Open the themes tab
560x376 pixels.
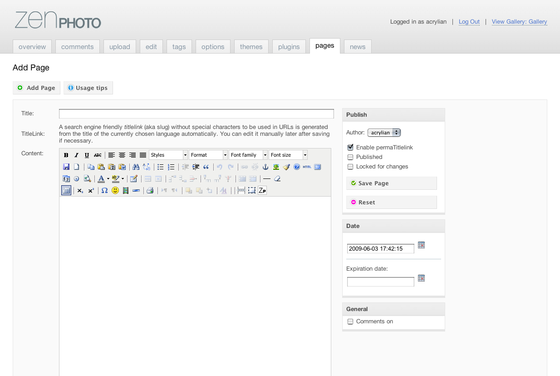coord(251,47)
